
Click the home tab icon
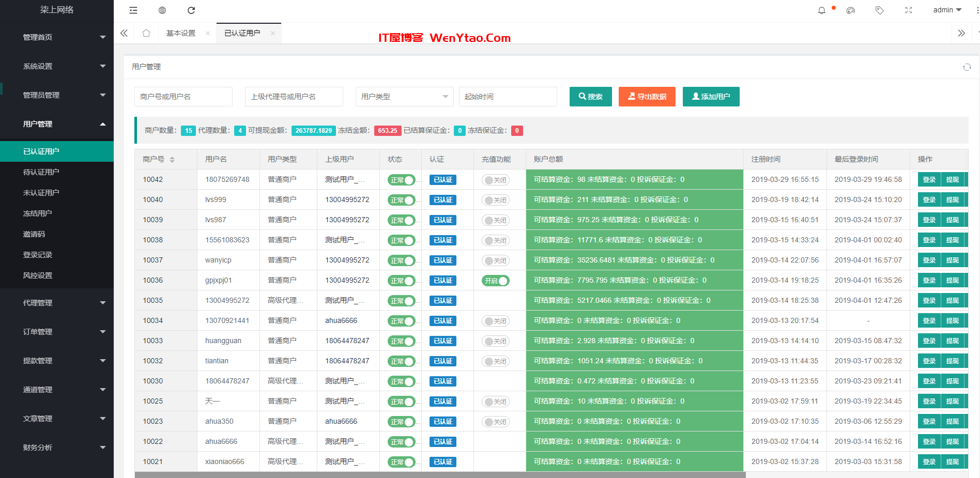coord(146,33)
